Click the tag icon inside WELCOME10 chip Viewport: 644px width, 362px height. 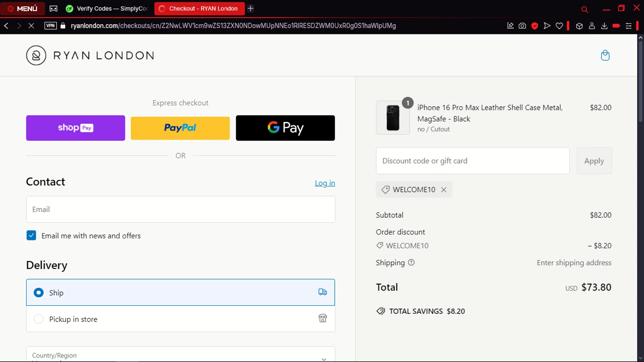click(386, 190)
